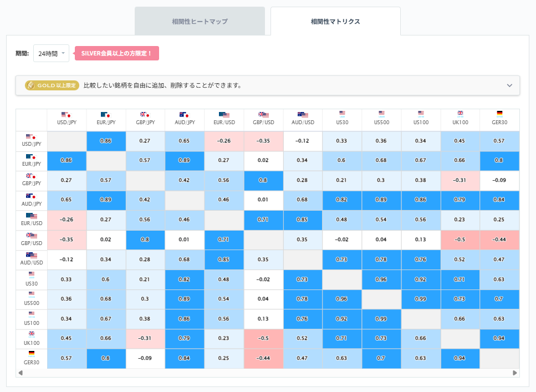Select the AUD/JPY flag icon in column header
This screenshot has height=392, width=536.
[x=185, y=115]
